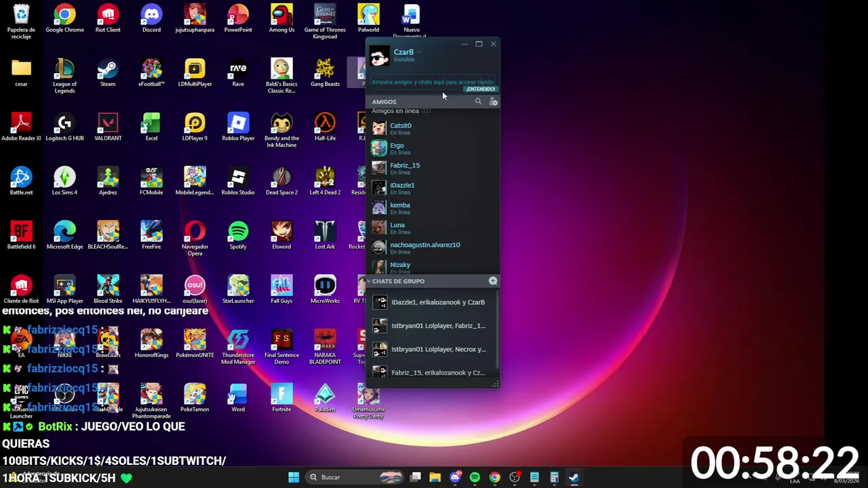
Task: Select PowerPoint desktop icon
Action: pyautogui.click(x=238, y=19)
